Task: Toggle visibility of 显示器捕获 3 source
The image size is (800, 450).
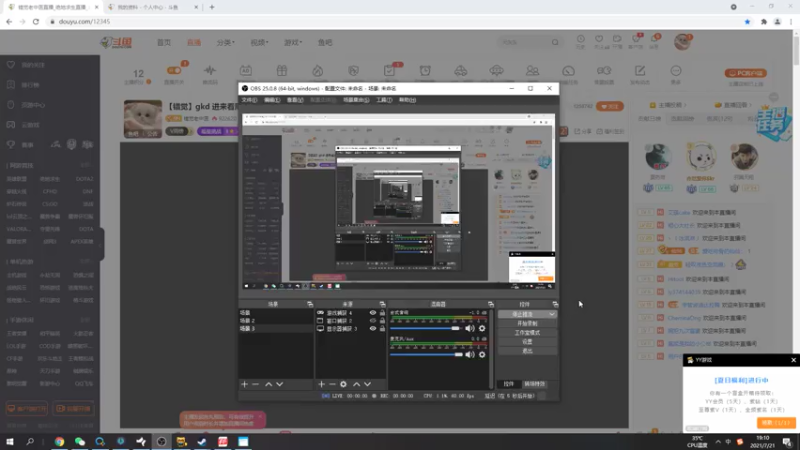Action: pos(373,329)
